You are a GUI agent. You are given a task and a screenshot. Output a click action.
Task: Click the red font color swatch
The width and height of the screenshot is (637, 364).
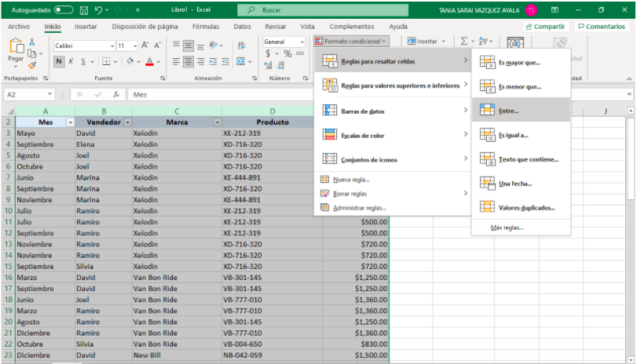click(x=149, y=61)
